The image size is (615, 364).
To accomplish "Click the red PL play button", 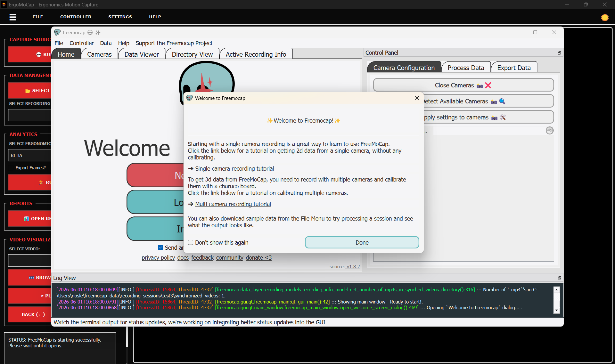I will pos(29,296).
